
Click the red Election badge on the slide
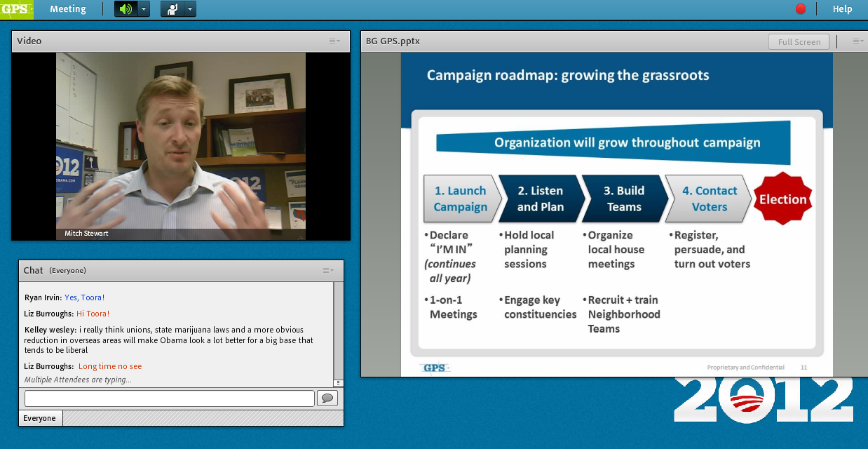(x=782, y=199)
